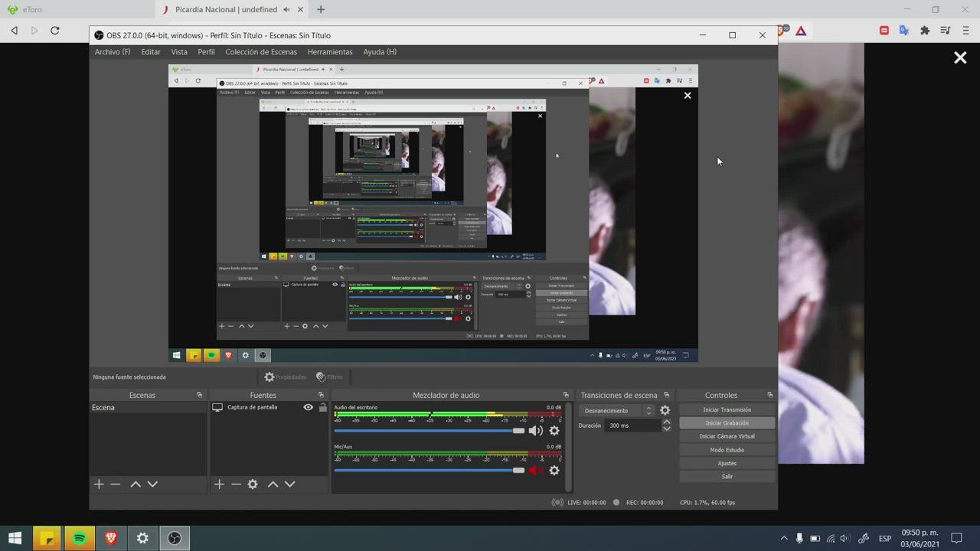
Task: Remove source using Fuentes minus icon
Action: [236, 484]
